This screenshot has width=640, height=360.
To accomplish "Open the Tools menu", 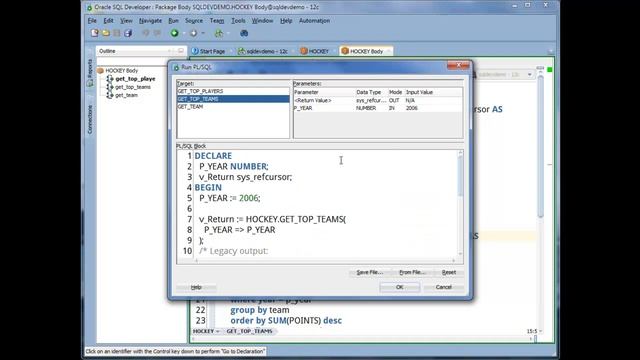I will pos(238,20).
